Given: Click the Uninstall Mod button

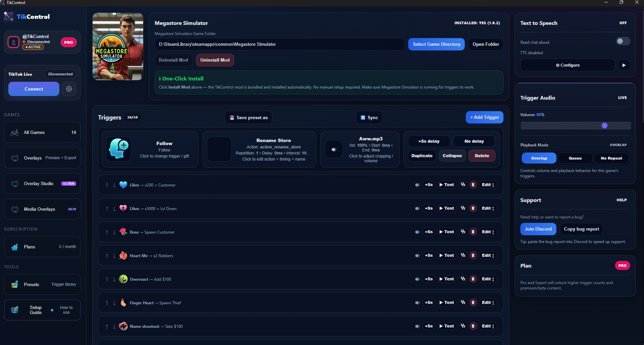Looking at the screenshot, I should (215, 60).
